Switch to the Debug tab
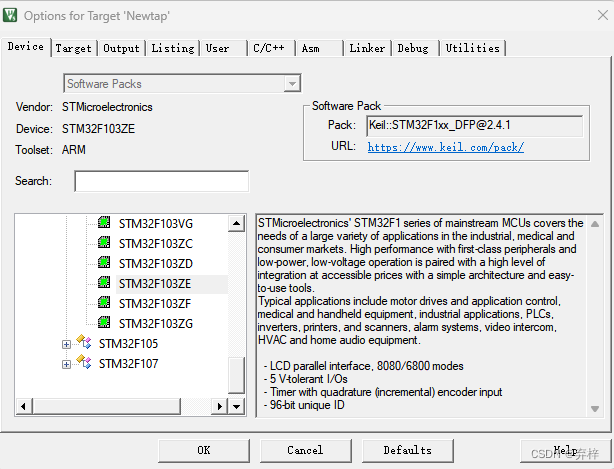 (x=415, y=49)
